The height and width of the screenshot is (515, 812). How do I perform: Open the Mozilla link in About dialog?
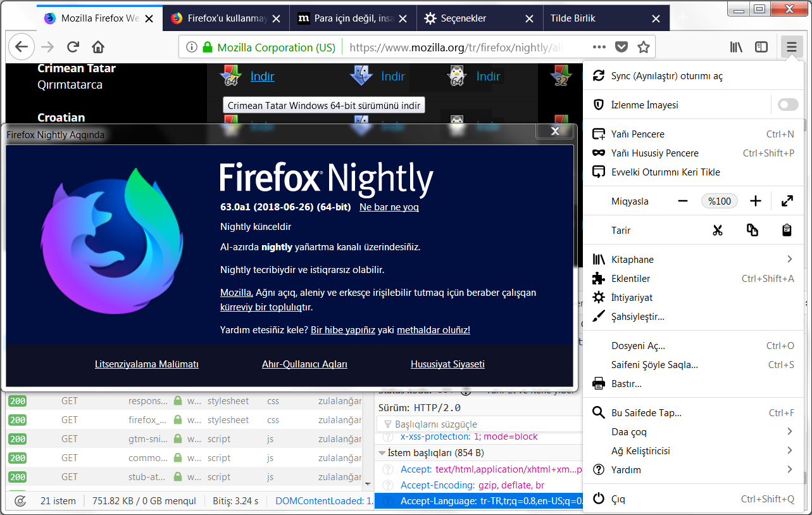pos(236,293)
